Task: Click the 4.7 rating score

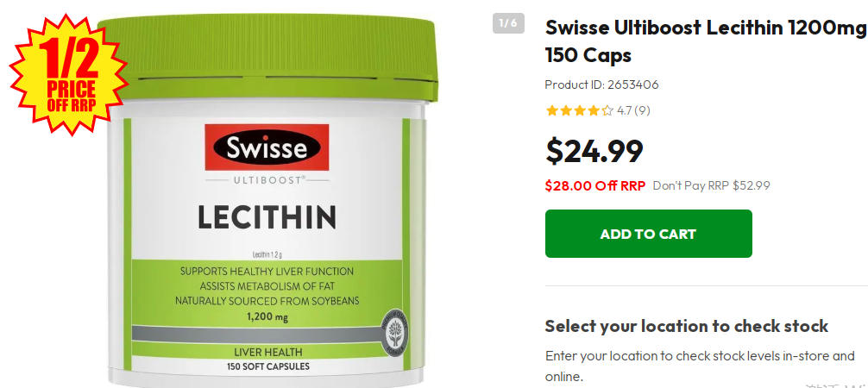Action: point(625,110)
